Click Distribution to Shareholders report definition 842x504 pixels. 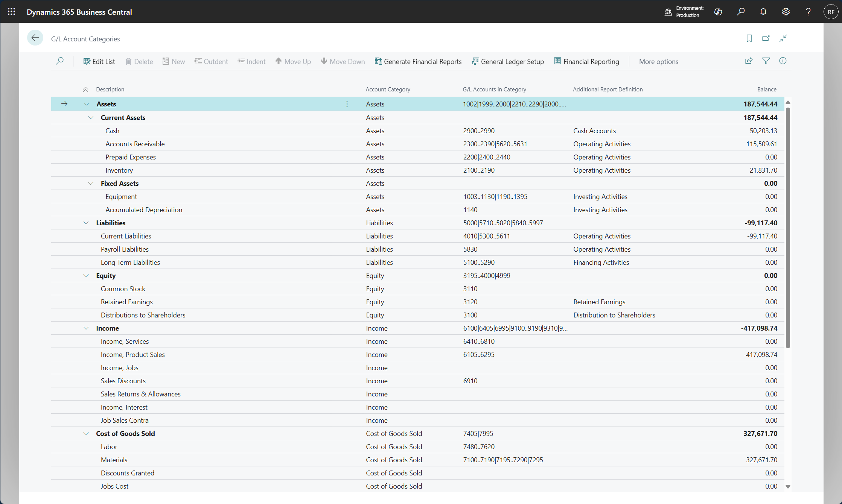click(614, 315)
